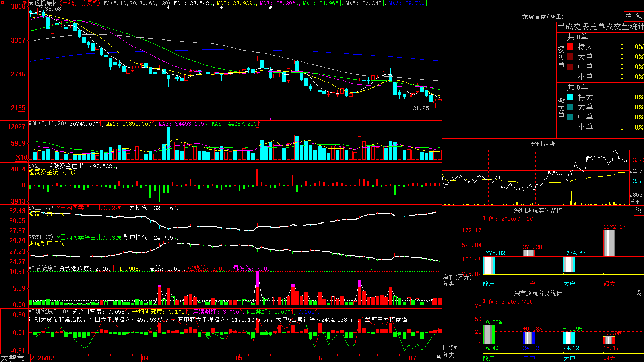The height and width of the screenshot is (362, 644).
Task: Click the 04 month marker on timeline
Action: [x=145, y=358]
